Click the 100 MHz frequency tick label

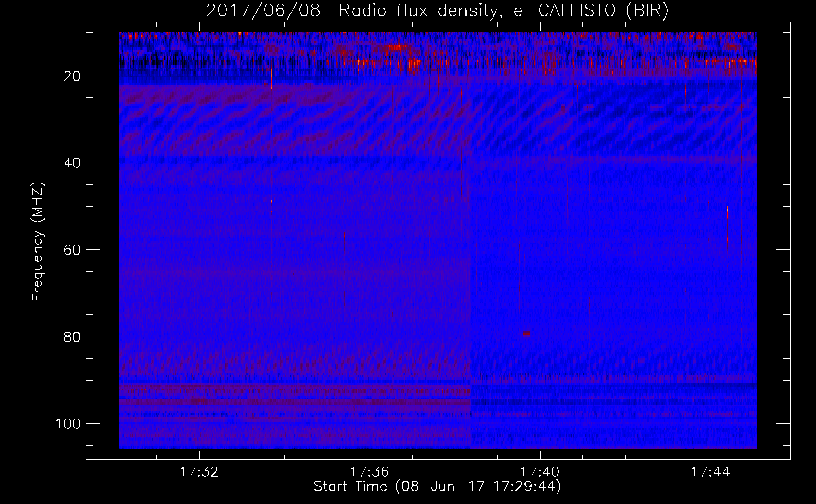[68, 424]
